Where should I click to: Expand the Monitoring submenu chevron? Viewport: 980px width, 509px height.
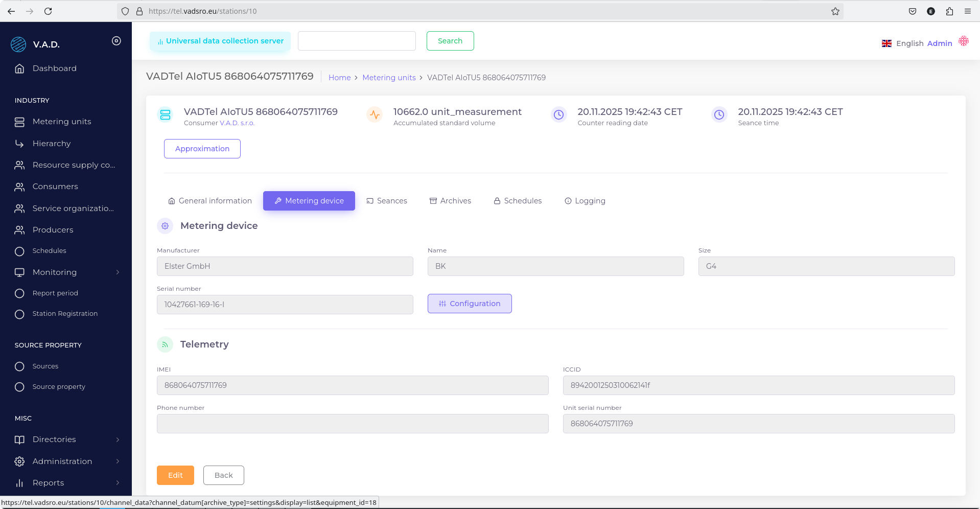pyautogui.click(x=118, y=272)
